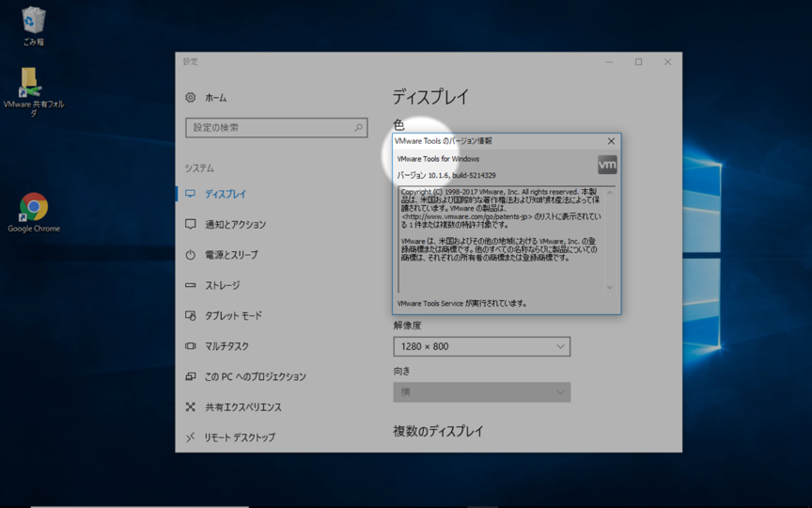812x508 pixels.
Task: Open ストレージ settings page
Action: tap(223, 285)
